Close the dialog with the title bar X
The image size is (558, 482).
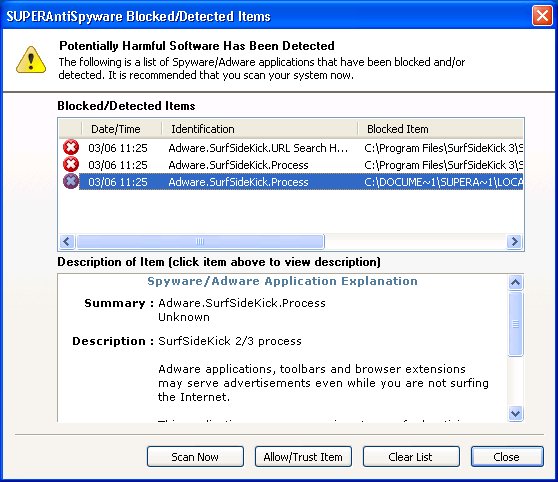542,16
